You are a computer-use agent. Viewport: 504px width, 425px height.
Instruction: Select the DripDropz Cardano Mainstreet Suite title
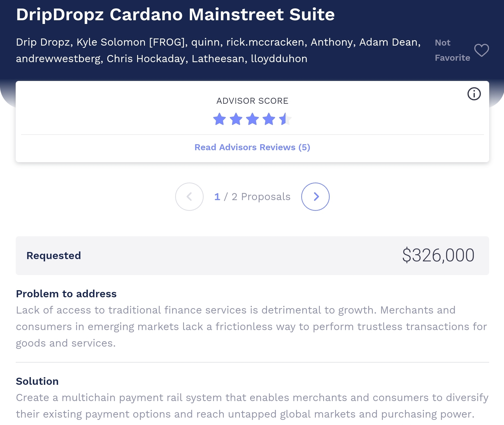click(x=175, y=14)
